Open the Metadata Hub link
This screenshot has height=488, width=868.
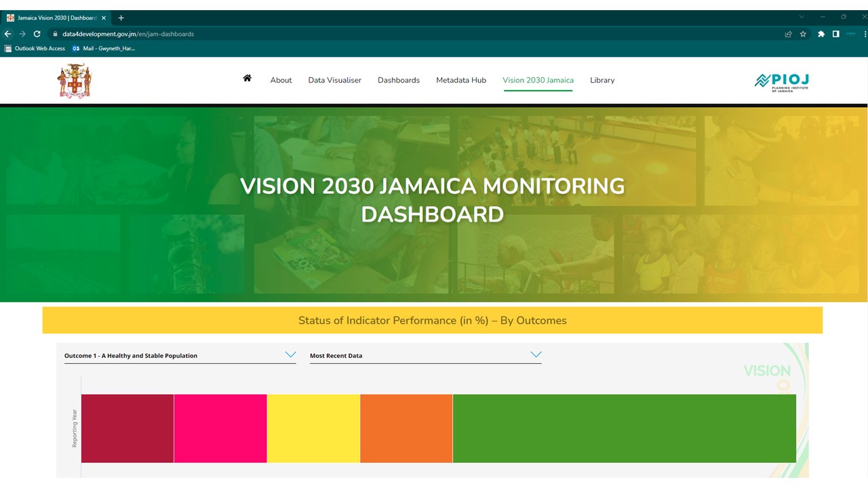(460, 80)
